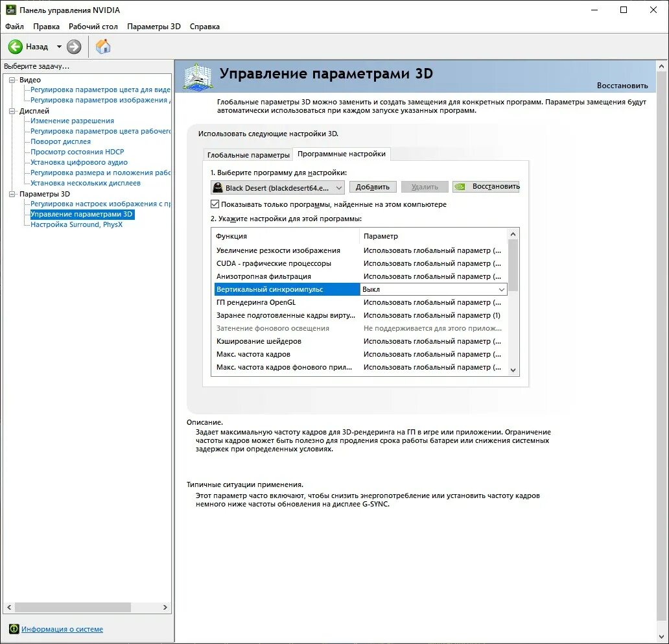Select Установка нескольких дисплеев
This screenshot has width=669, height=644.
pos(86,183)
